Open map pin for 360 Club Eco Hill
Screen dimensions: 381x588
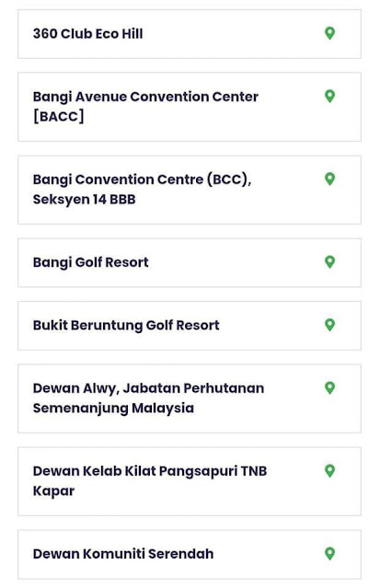tap(329, 33)
